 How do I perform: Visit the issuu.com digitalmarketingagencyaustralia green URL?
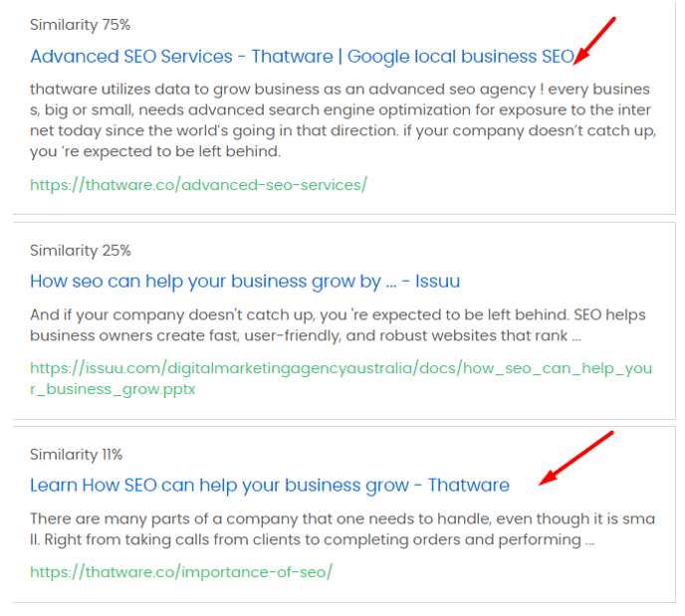point(341,368)
